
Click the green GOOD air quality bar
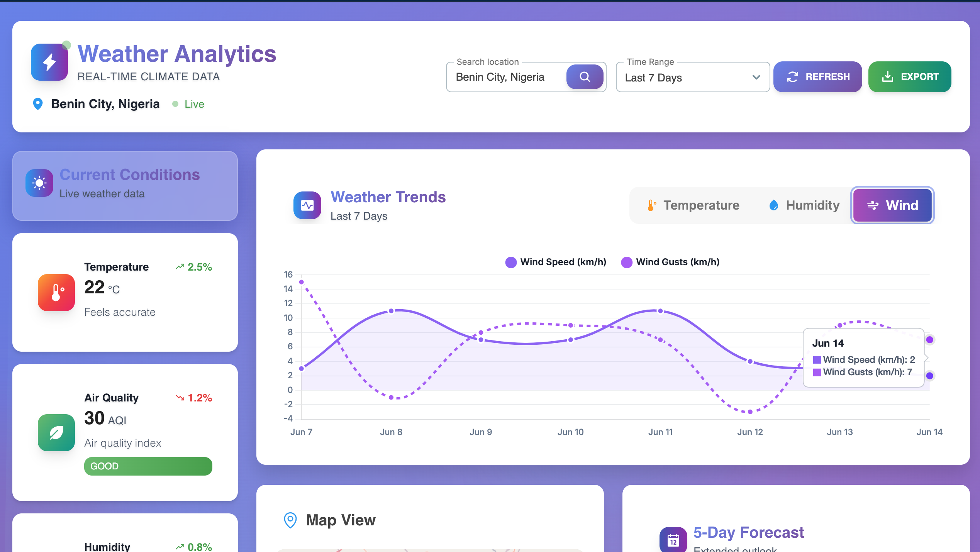tap(148, 466)
